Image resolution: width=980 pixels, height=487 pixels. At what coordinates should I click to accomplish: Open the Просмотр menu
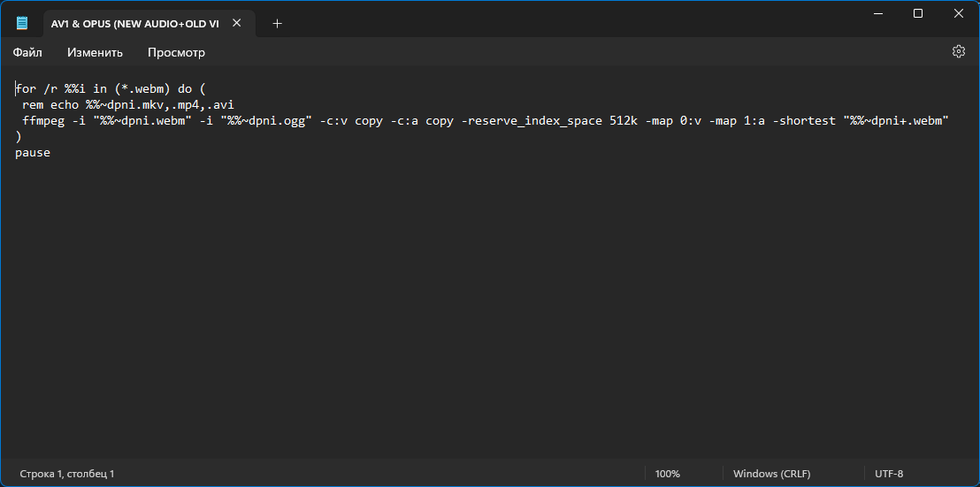pyautogui.click(x=176, y=52)
